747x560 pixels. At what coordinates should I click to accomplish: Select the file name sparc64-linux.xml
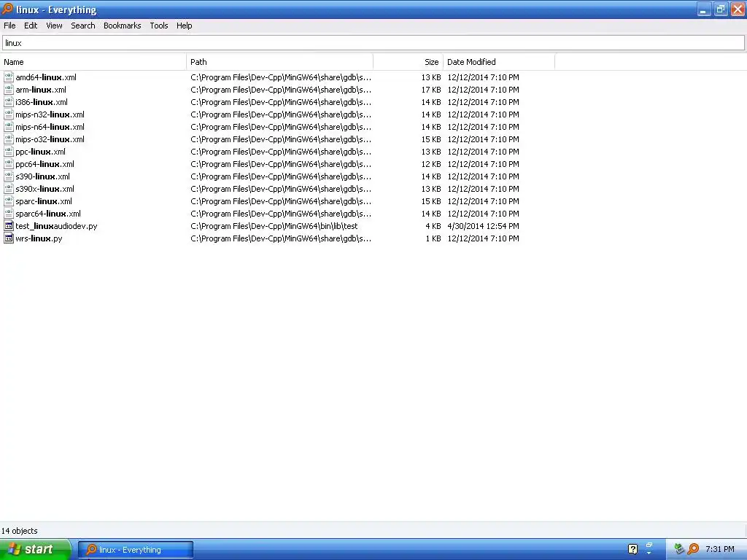pyautogui.click(x=48, y=214)
